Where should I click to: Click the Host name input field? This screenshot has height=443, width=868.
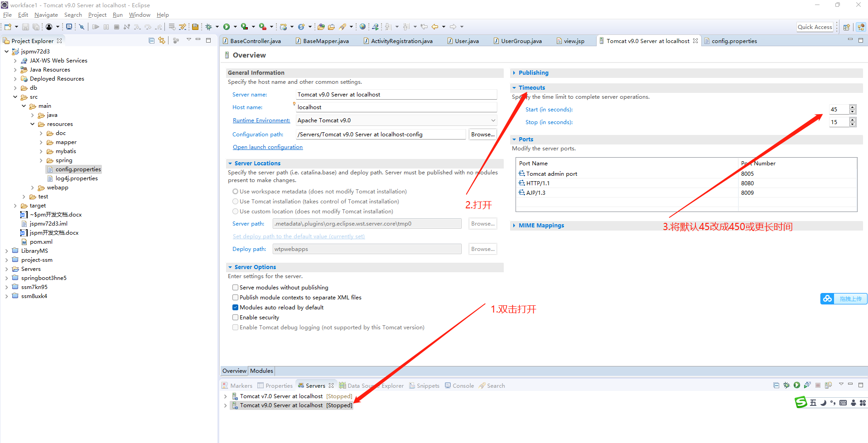(396, 107)
